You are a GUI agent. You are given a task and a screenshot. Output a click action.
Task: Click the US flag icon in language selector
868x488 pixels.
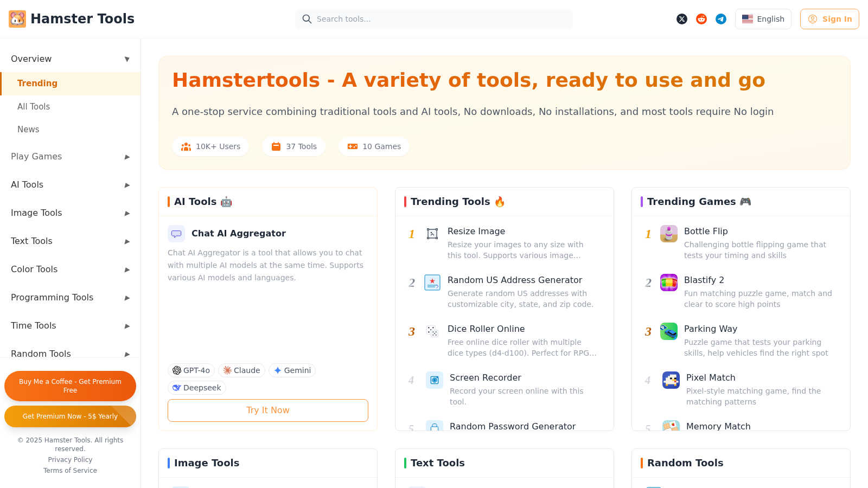coord(748,19)
